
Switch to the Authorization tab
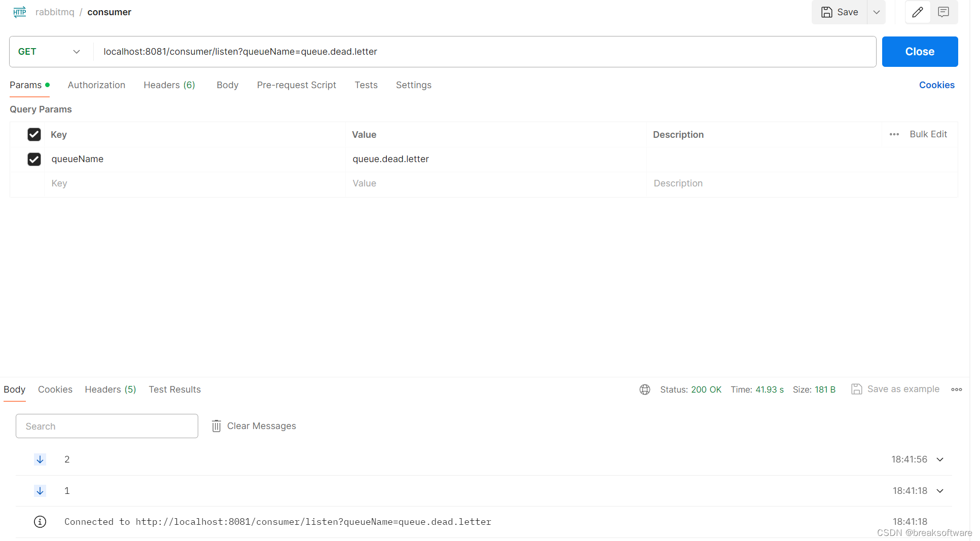pyautogui.click(x=96, y=85)
